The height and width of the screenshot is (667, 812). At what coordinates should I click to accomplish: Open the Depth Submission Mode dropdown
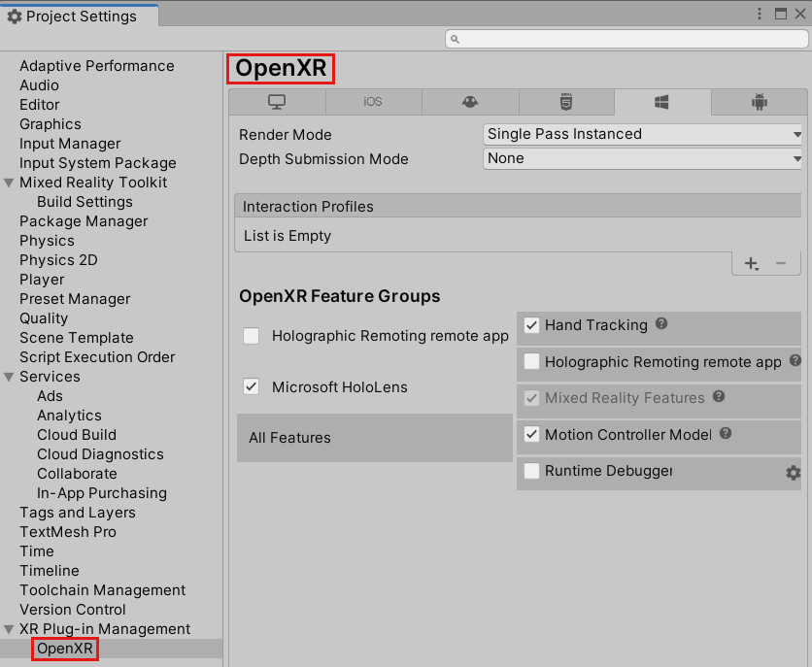click(642, 159)
